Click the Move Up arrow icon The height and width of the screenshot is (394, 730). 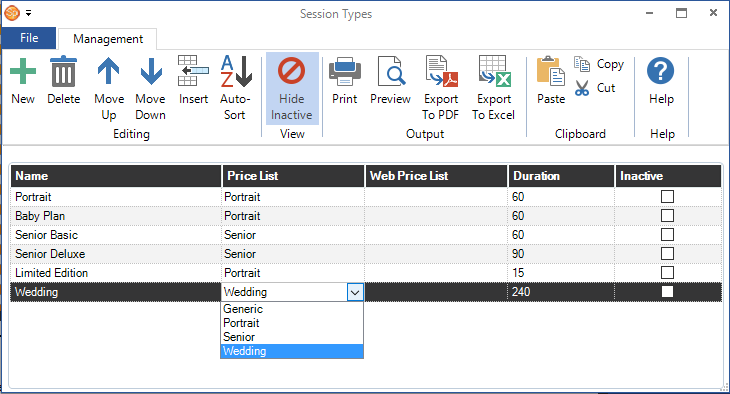[x=108, y=71]
